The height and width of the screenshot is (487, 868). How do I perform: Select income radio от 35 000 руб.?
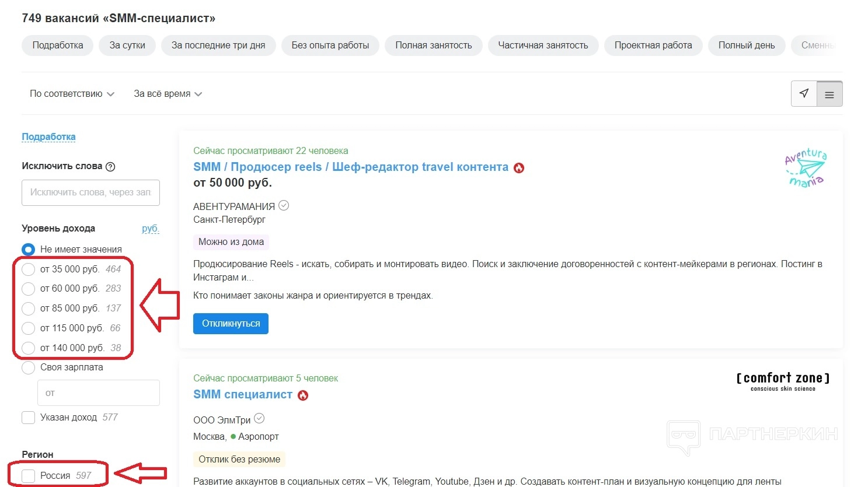pos(28,269)
